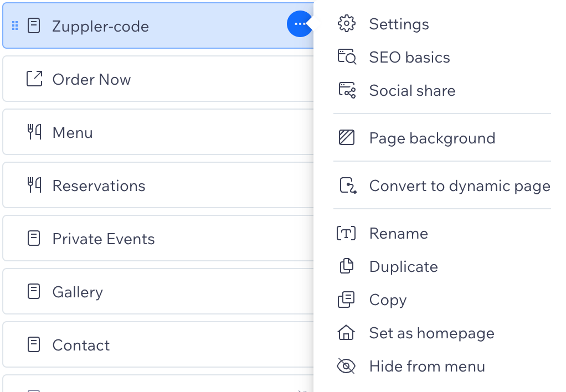Image resolution: width=566 pixels, height=392 pixels.
Task: Click the page icon beside Zuppler-code
Action: 34,26
